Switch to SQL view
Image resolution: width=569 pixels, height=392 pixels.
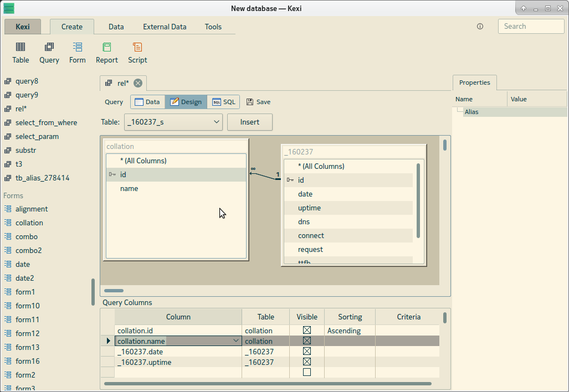pyautogui.click(x=224, y=102)
